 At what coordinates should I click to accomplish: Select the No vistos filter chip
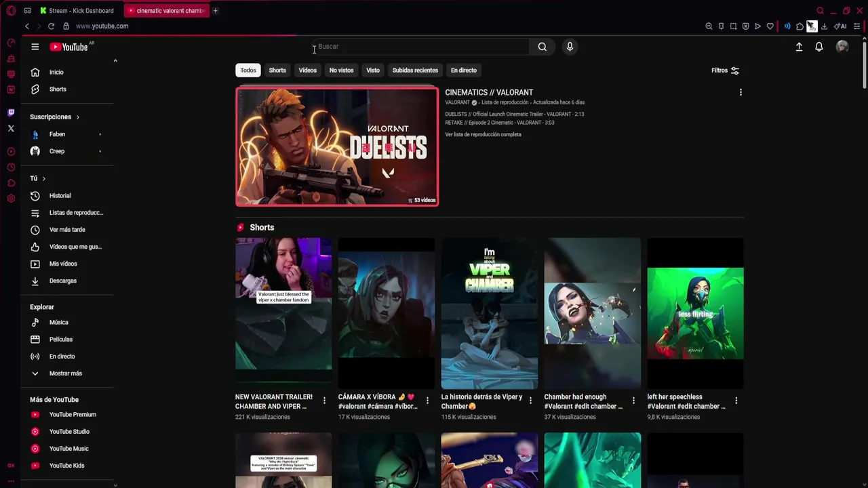(x=341, y=70)
